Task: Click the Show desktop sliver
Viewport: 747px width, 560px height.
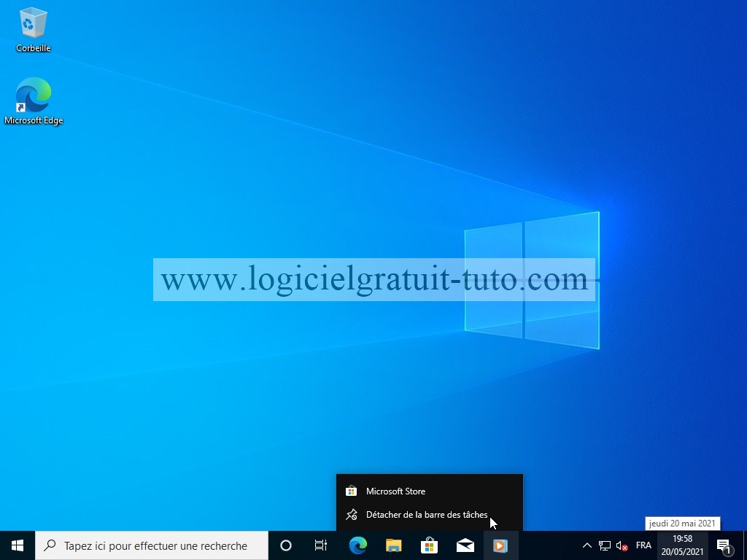Action: coord(745,545)
